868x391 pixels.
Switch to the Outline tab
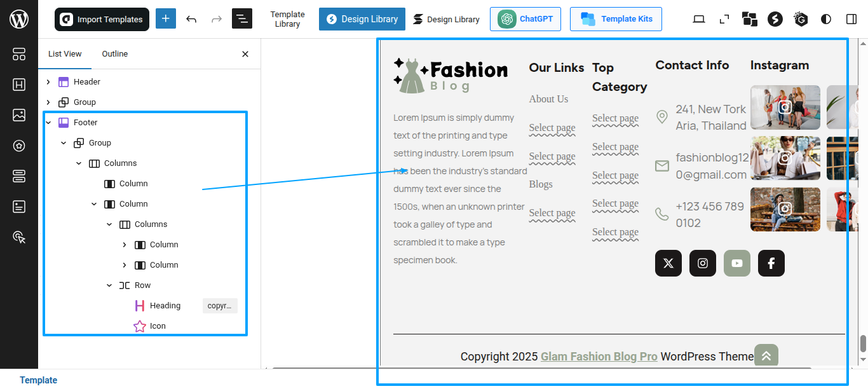(x=115, y=54)
